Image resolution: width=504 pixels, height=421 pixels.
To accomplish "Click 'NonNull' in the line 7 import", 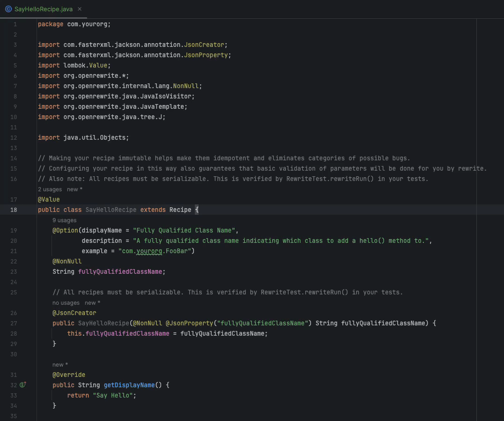I will click(186, 86).
